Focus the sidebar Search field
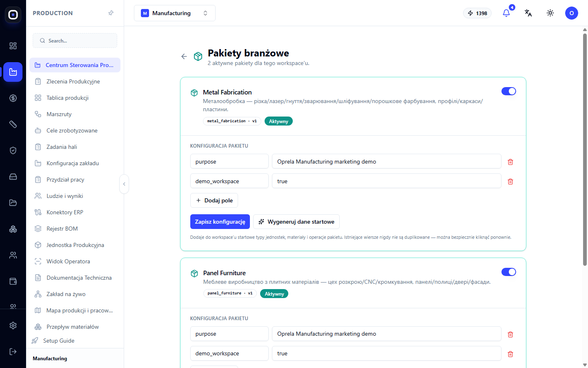This screenshot has height=368, width=588. tap(75, 40)
